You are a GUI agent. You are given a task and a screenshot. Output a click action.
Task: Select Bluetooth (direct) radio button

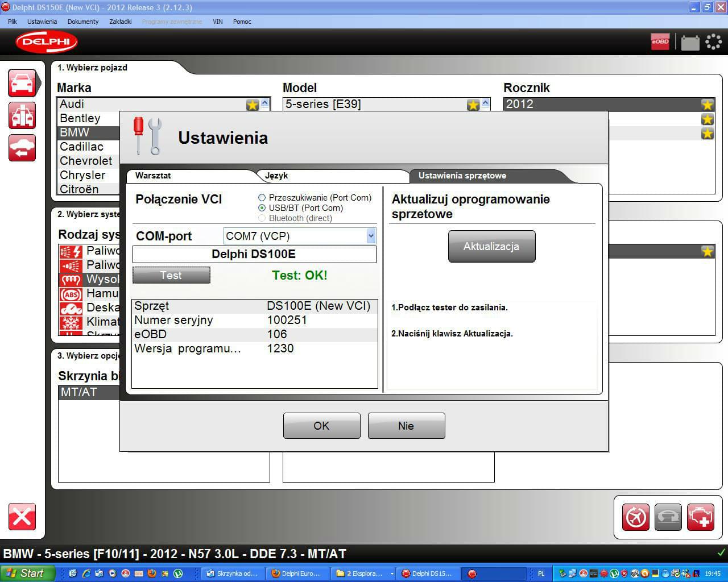[262, 218]
